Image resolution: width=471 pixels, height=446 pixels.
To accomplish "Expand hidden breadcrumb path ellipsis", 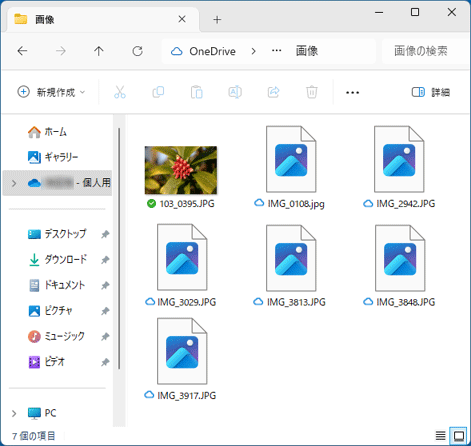I will (276, 51).
